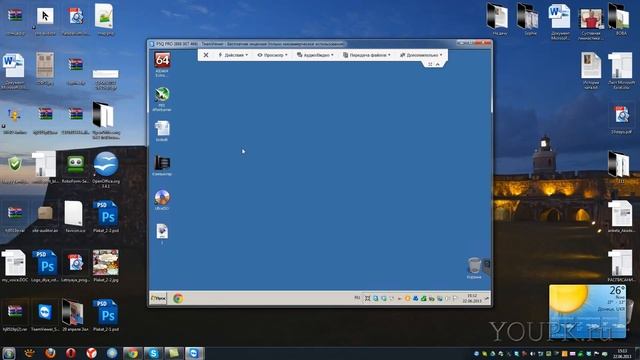Open the TeamViewer setup icon on desktop
This screenshot has height=360, width=640.
(x=45, y=316)
